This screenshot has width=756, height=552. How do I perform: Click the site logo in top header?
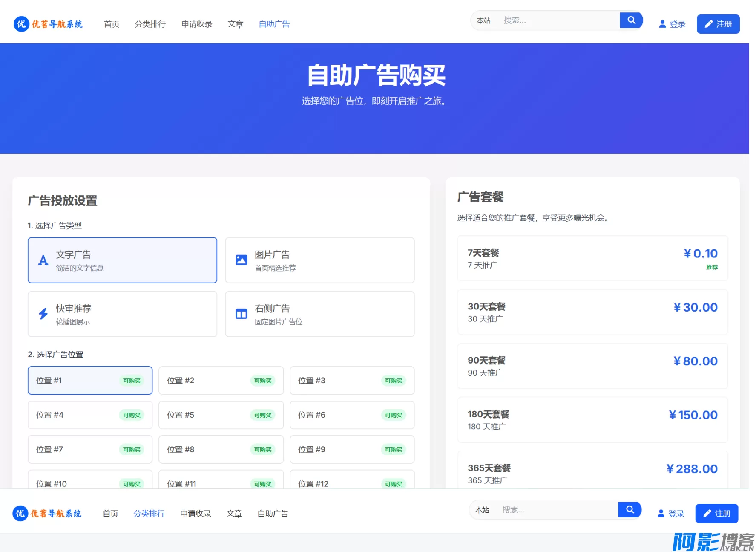[48, 24]
